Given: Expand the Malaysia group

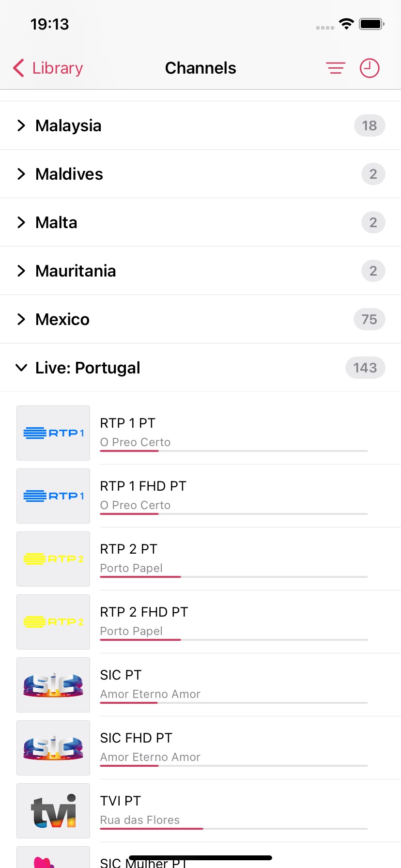Looking at the screenshot, I should click(68, 125).
